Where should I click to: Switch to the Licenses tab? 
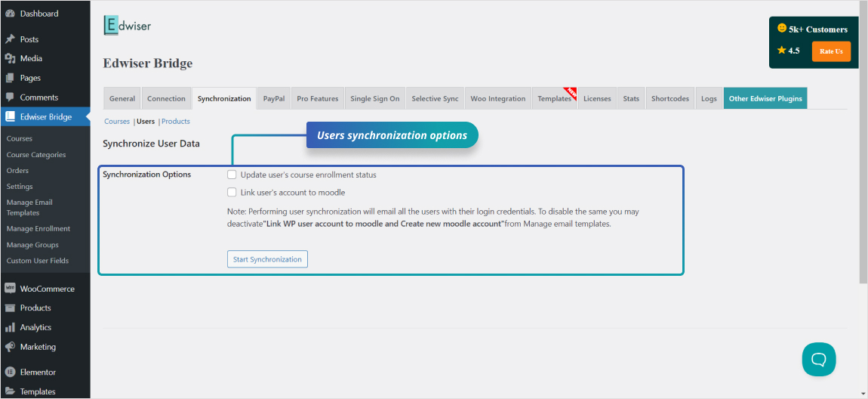point(597,99)
